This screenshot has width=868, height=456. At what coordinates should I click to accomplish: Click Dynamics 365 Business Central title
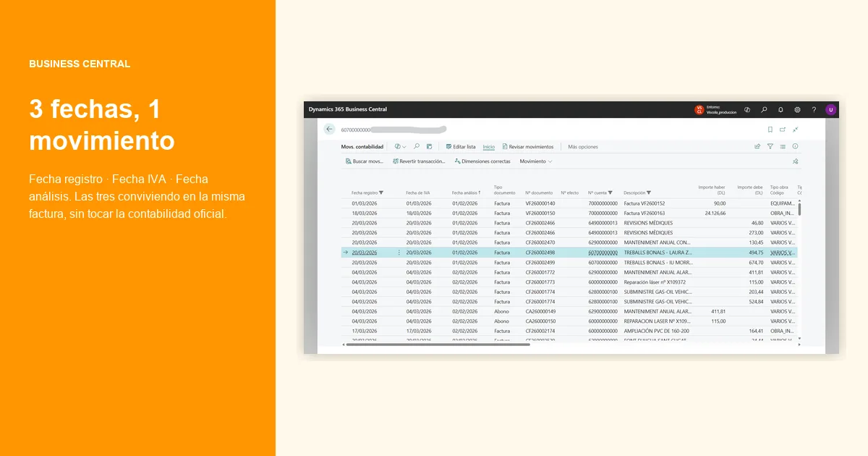(x=348, y=109)
